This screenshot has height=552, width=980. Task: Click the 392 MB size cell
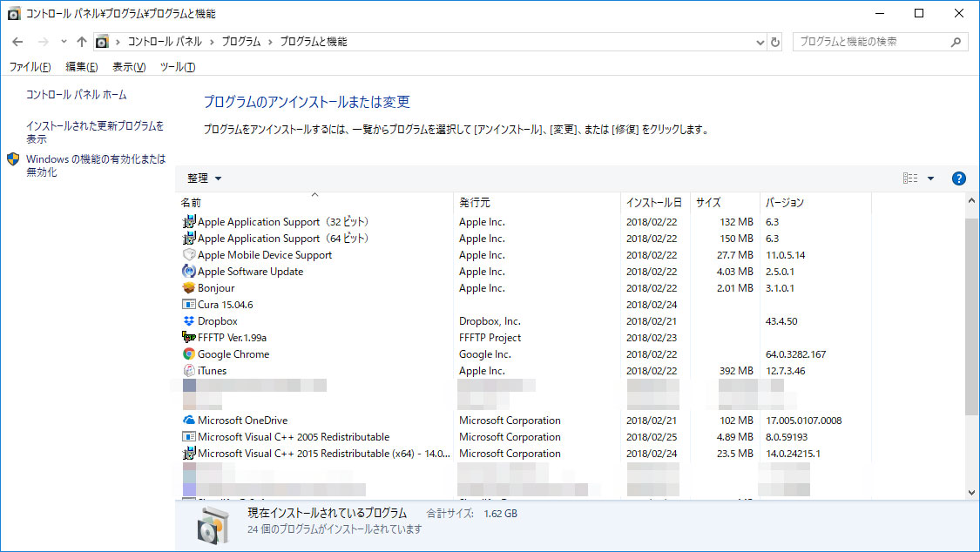click(736, 371)
